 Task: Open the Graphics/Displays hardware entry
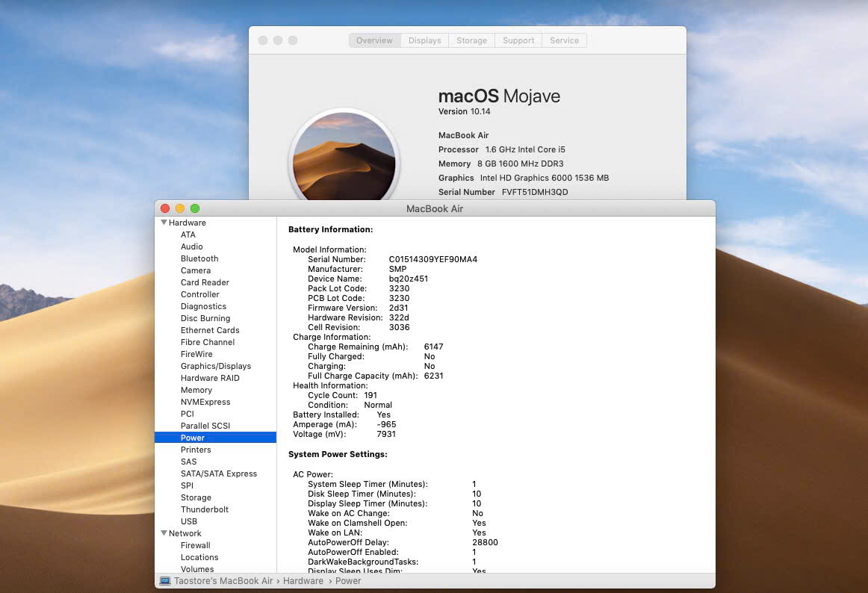[215, 366]
